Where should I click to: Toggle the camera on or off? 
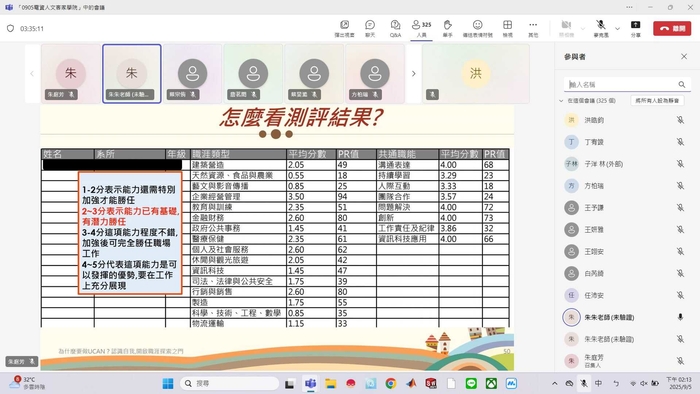[566, 29]
